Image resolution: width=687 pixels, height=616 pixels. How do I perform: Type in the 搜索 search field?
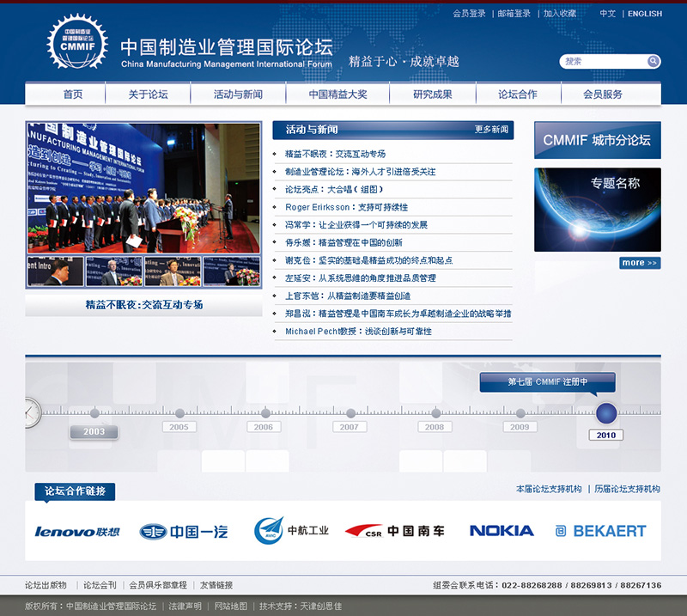tap(603, 61)
